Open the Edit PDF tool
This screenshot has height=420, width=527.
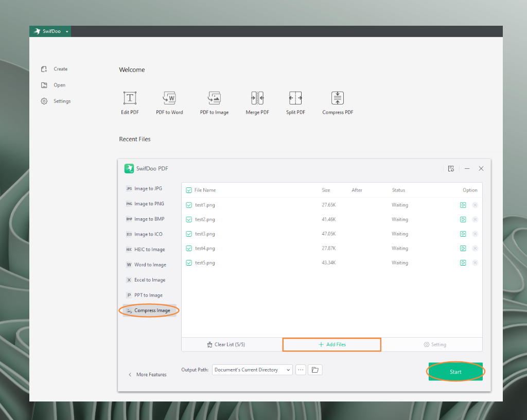(x=130, y=103)
